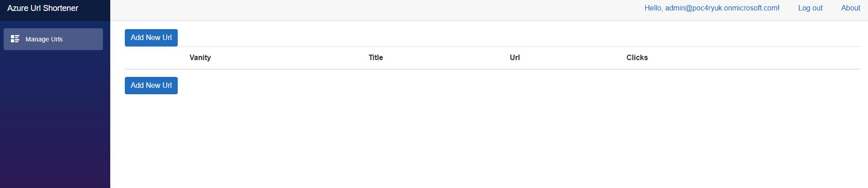
Task: Select the Title column header
Action: pyautogui.click(x=376, y=58)
